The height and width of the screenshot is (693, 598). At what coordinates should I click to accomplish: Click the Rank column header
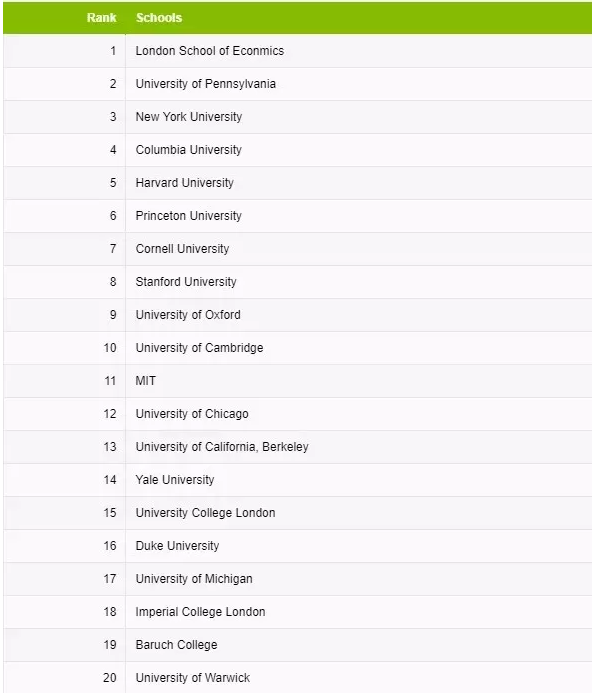tap(101, 18)
